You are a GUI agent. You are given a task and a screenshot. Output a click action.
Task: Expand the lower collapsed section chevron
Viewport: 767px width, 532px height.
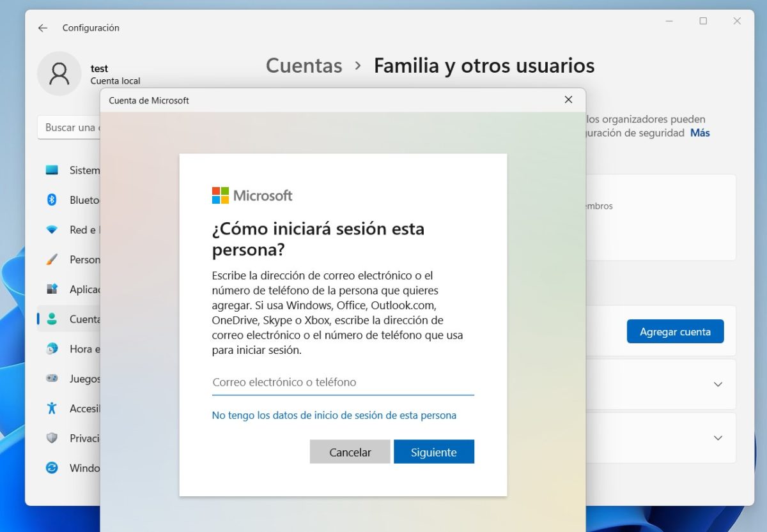click(x=718, y=438)
